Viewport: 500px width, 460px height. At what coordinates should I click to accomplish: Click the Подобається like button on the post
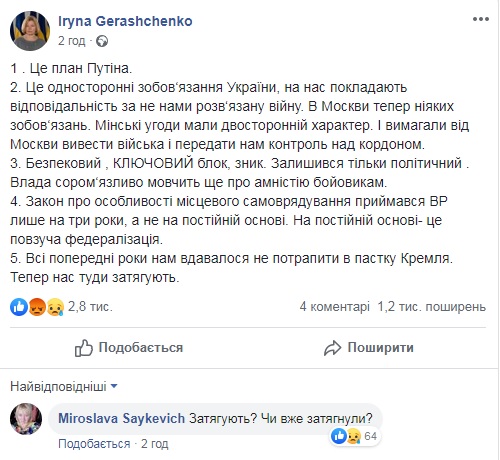tap(129, 348)
